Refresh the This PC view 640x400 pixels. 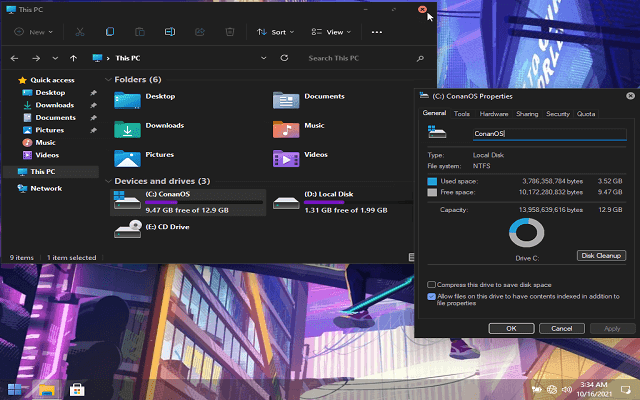(284, 58)
